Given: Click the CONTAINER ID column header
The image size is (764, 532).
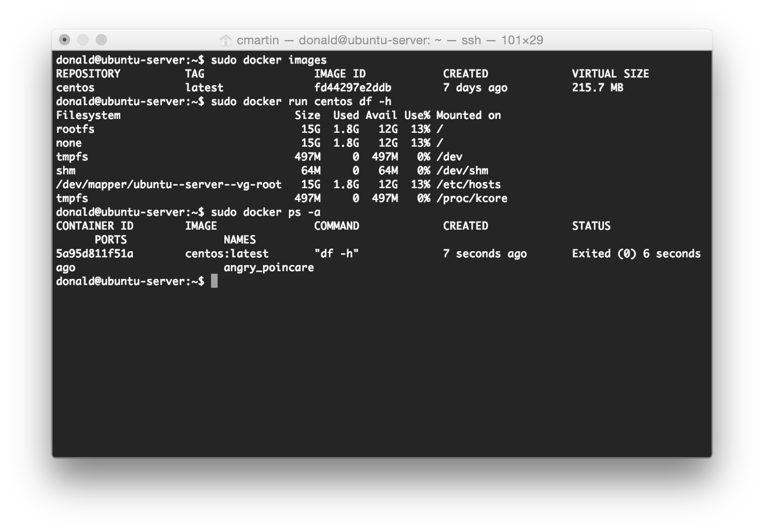Looking at the screenshot, I should pos(95,226).
